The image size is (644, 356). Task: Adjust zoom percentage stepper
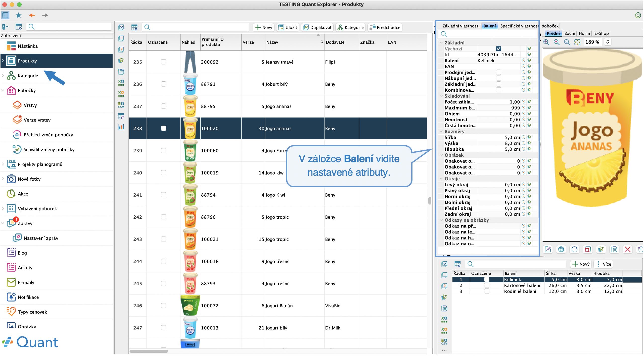[608, 42]
